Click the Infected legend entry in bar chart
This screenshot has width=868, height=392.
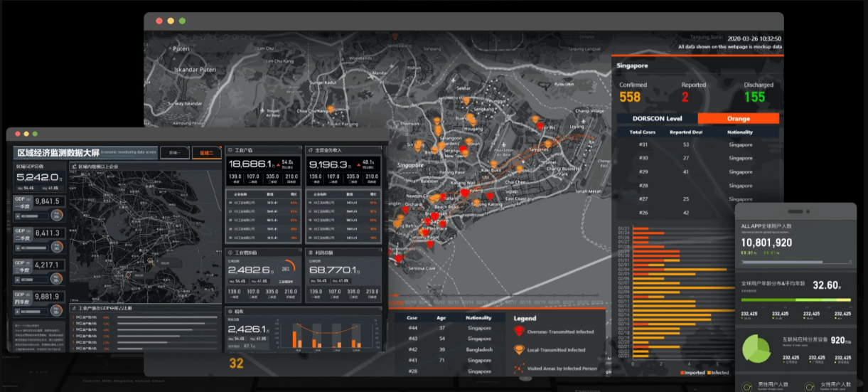tap(717, 372)
